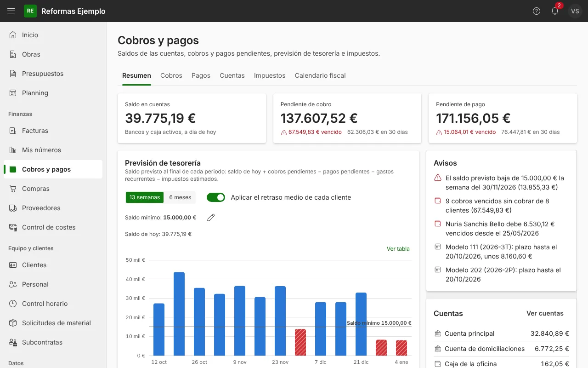This screenshot has width=588, height=368.
Task: Click the red hatched bar at 30 nov
Action: coord(300,342)
